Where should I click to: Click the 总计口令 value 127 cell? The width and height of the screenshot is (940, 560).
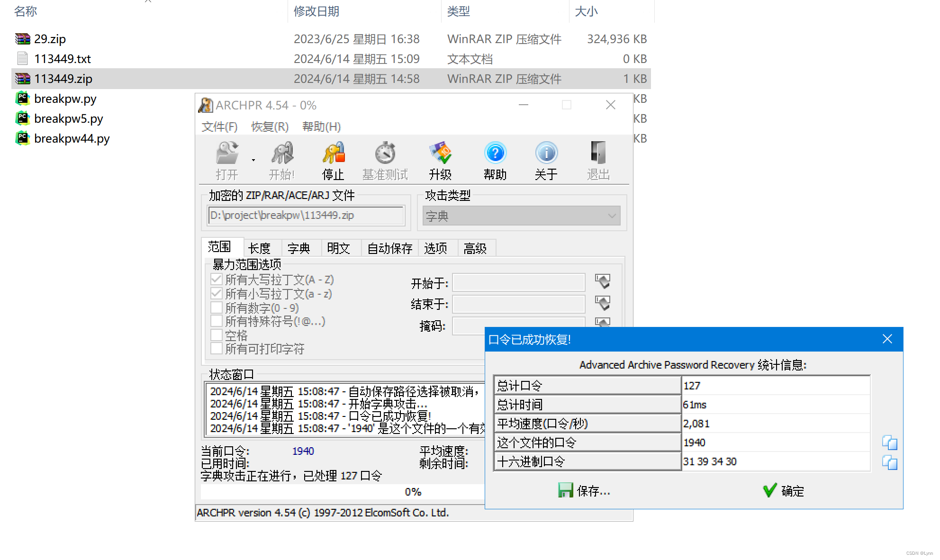[776, 385]
